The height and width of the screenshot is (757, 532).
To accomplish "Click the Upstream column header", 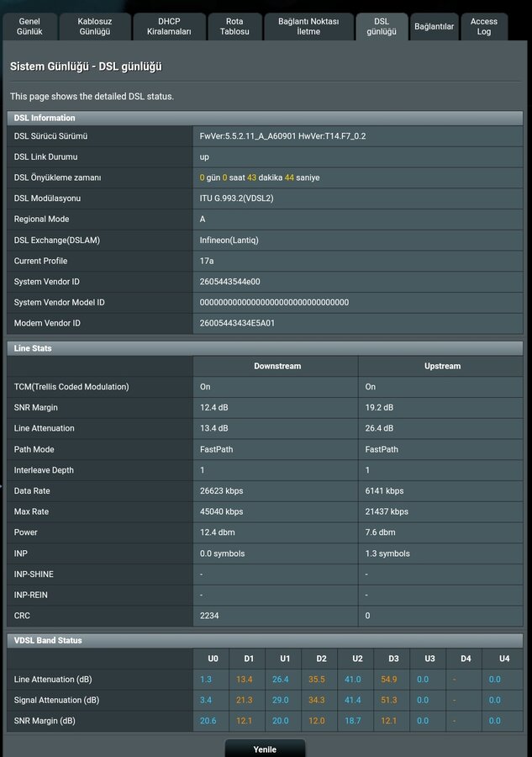I will tap(442, 366).
